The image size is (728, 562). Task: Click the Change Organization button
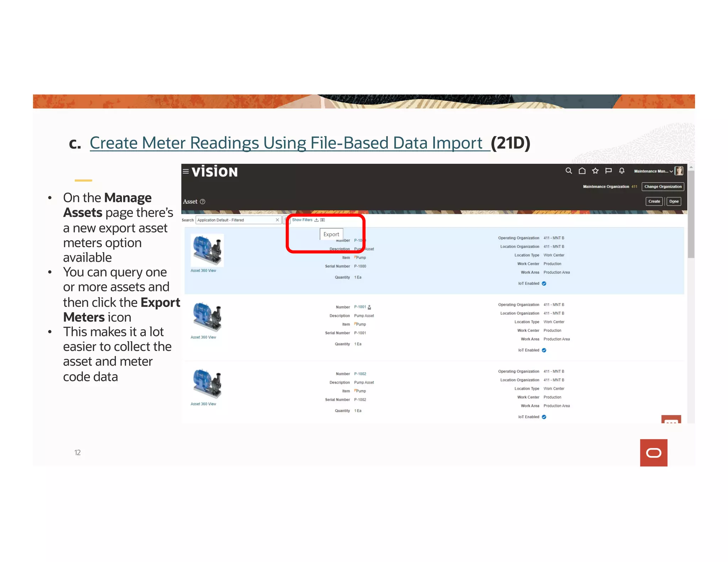pyautogui.click(x=663, y=187)
